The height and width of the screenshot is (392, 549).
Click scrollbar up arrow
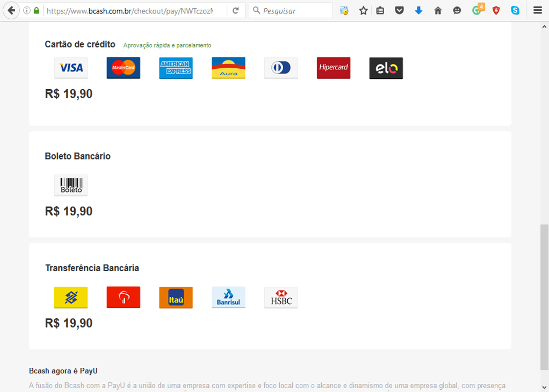(x=544, y=27)
